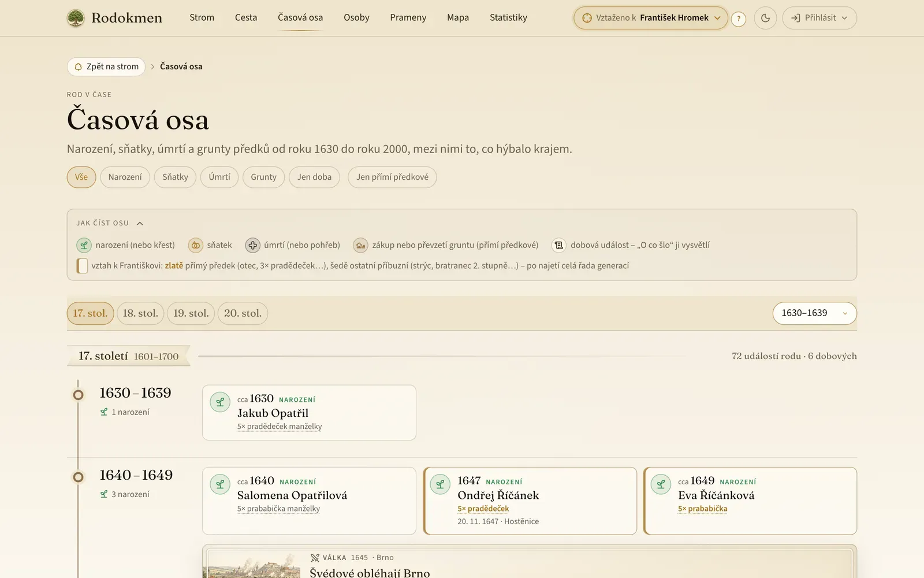Go back with Zpět na strom button
The width and height of the screenshot is (924, 578).
click(x=106, y=66)
